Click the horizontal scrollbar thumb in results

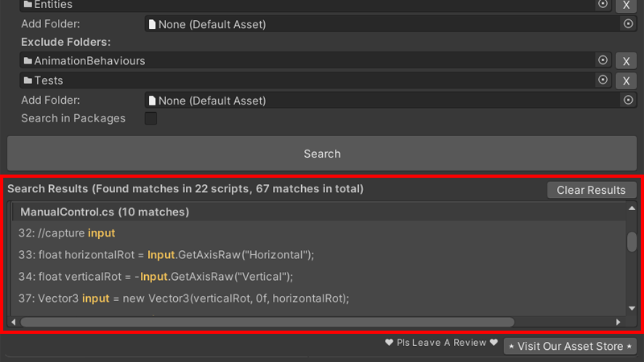(267, 323)
